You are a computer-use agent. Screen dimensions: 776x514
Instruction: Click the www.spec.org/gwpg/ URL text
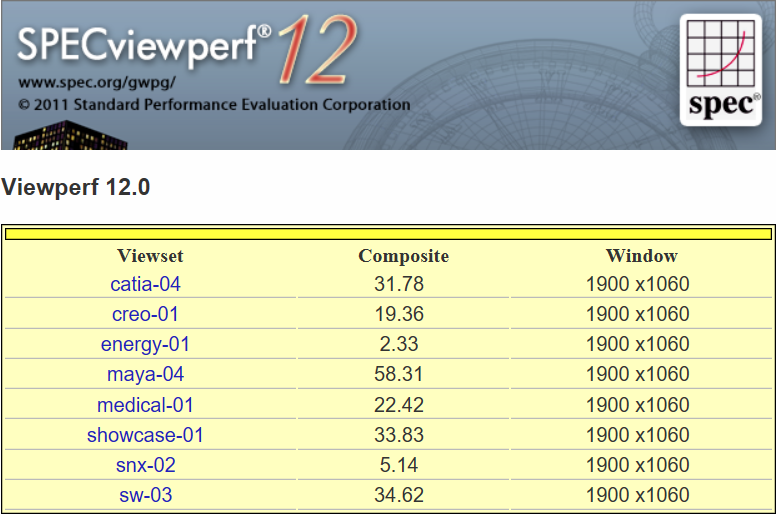click(97, 82)
